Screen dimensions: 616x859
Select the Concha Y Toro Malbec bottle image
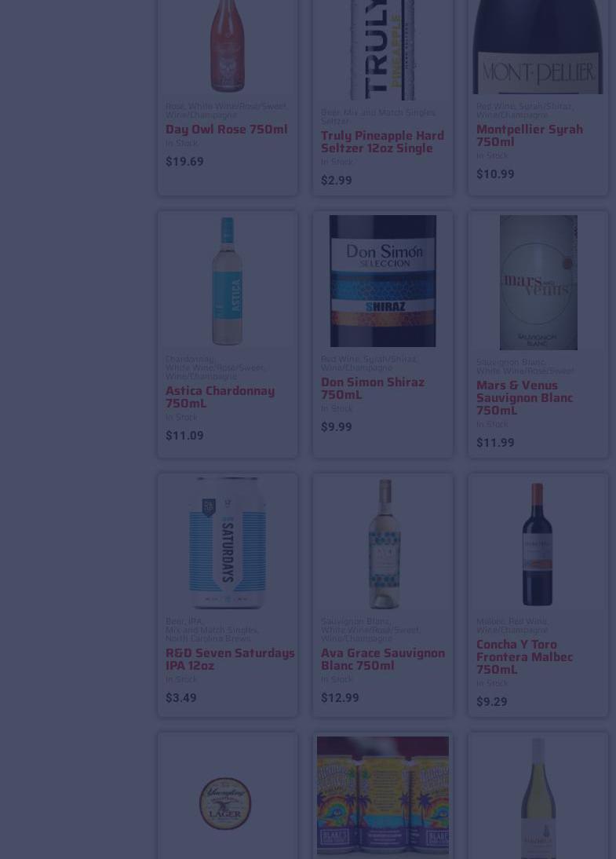[538, 544]
